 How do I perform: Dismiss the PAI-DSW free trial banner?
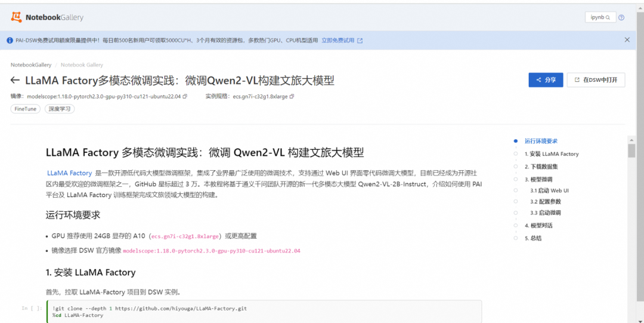point(627,40)
